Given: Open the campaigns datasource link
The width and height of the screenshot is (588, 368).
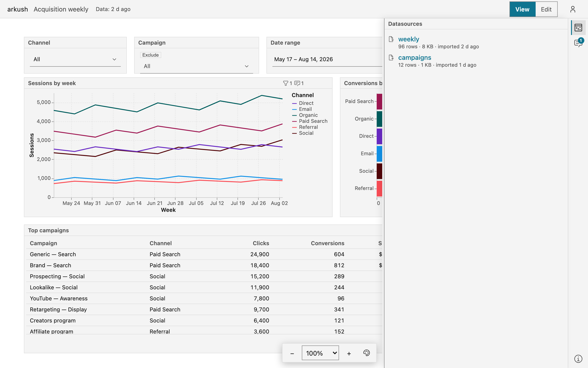Looking at the screenshot, I should [x=415, y=58].
